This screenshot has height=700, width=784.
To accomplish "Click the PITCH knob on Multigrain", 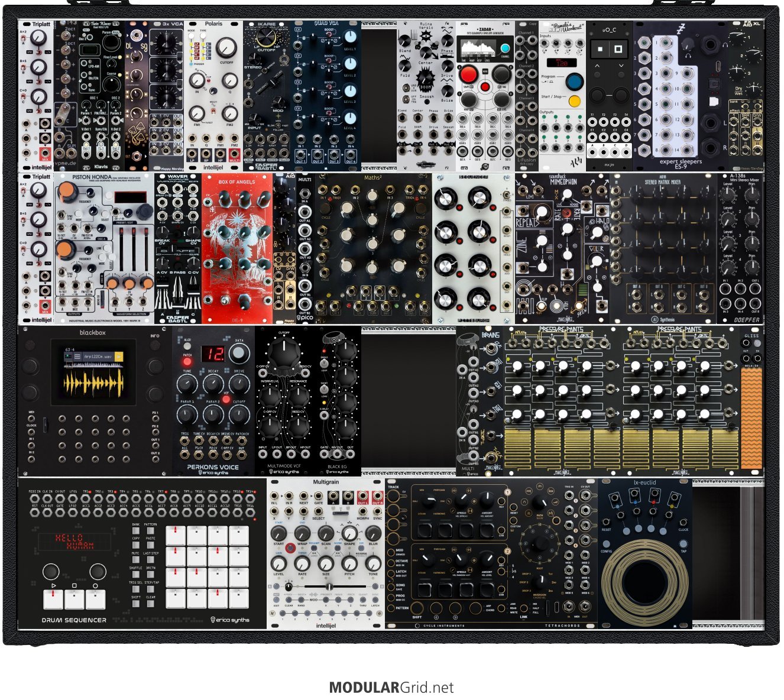I will tap(349, 563).
